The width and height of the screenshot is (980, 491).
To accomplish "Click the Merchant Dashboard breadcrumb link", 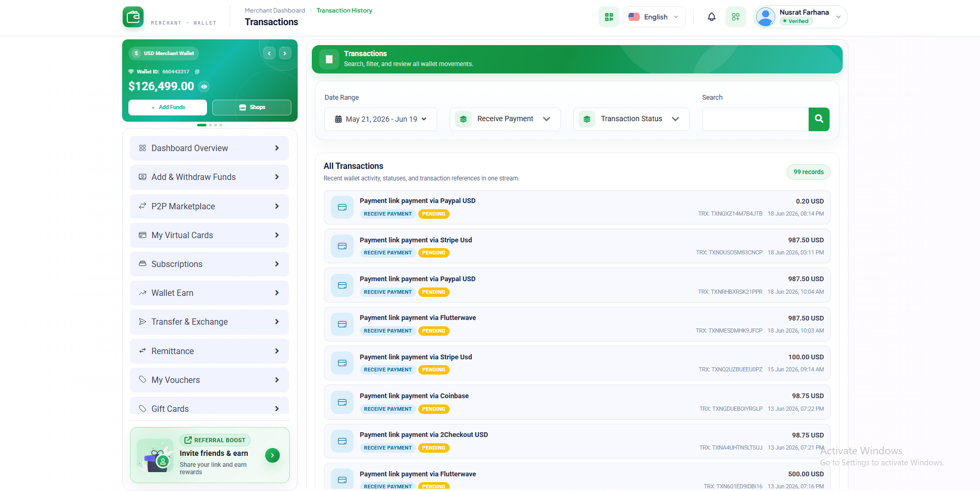I will (x=275, y=10).
